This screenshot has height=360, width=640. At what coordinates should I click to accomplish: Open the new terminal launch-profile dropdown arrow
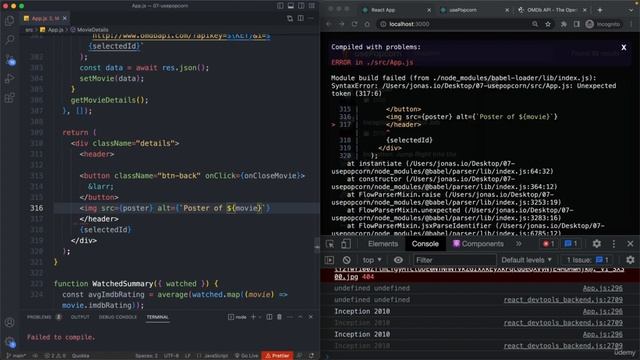coord(260,317)
